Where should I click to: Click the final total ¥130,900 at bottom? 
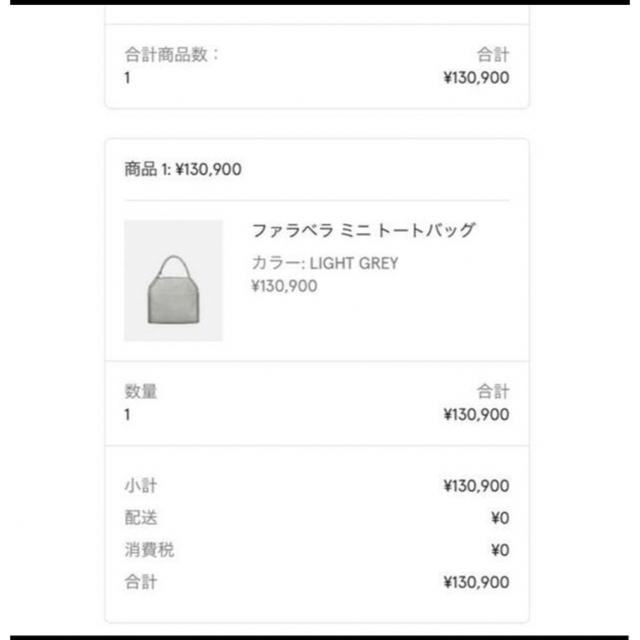tap(476, 582)
